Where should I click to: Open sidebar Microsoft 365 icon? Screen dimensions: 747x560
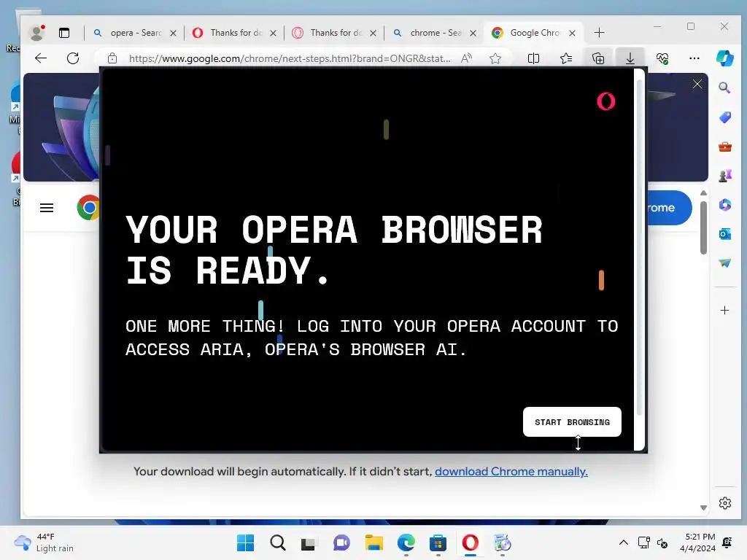click(x=724, y=205)
